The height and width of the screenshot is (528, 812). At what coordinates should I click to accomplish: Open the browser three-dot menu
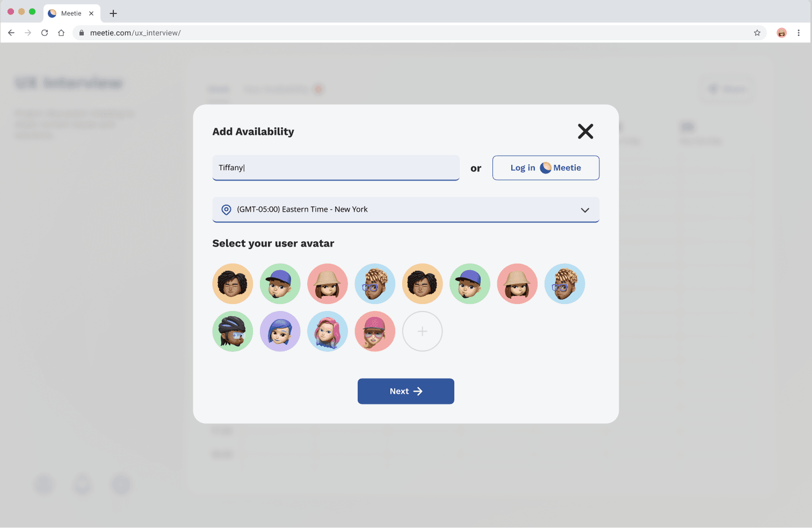799,33
